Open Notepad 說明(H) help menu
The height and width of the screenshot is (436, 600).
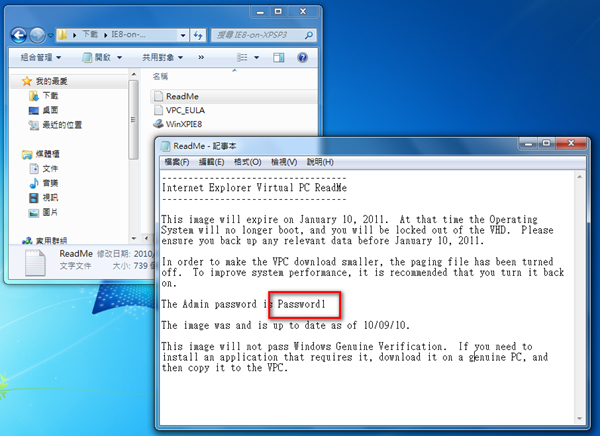[x=320, y=162]
